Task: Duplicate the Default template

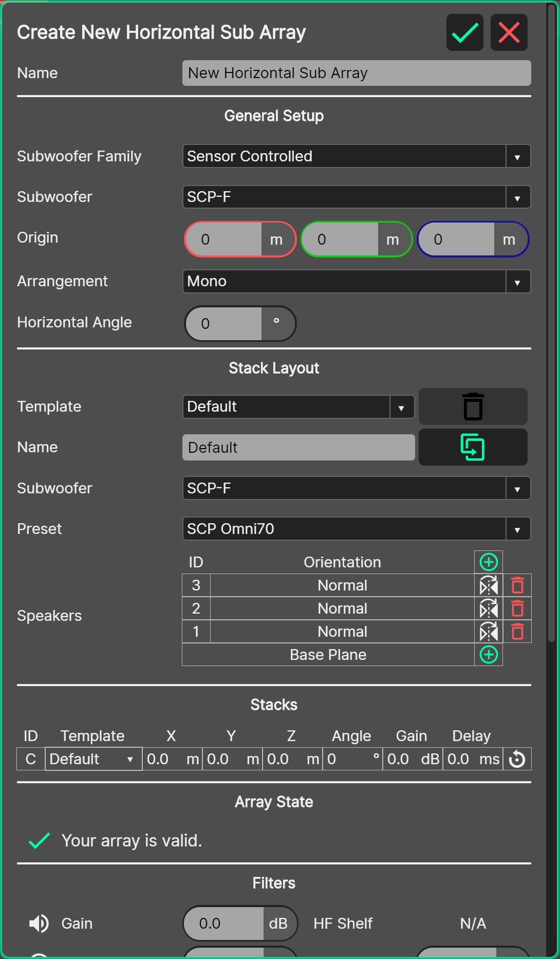Action: pos(473,447)
